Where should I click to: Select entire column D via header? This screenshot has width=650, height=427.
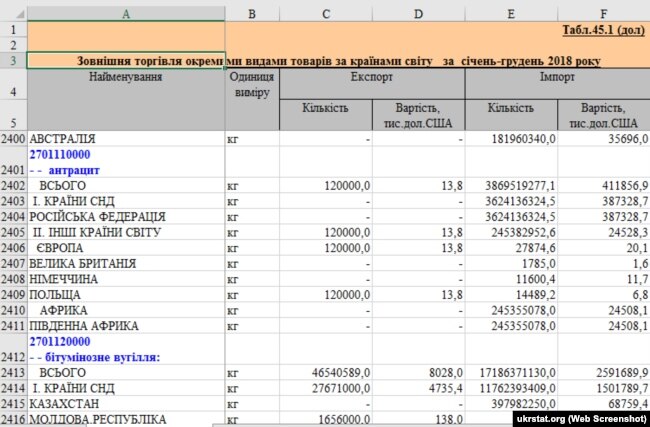pyautogui.click(x=418, y=12)
